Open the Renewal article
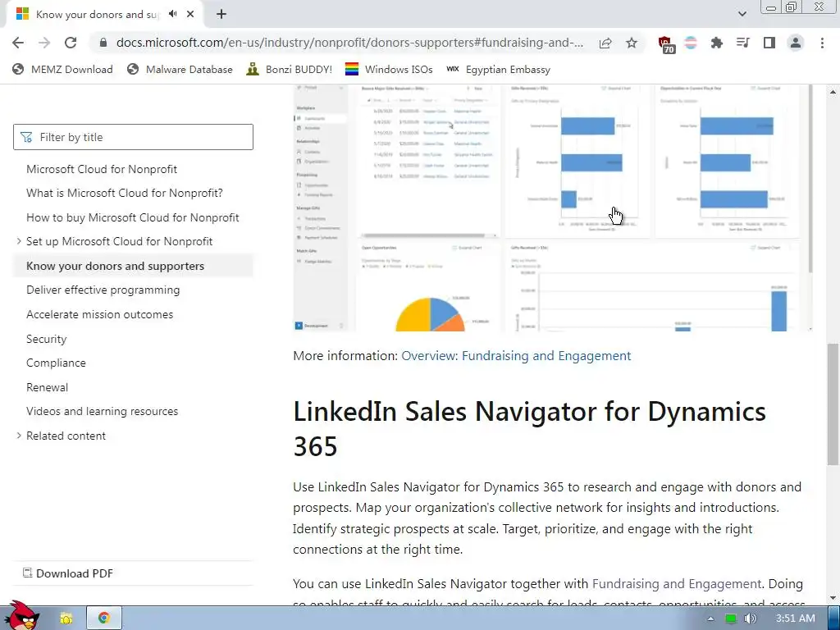The width and height of the screenshot is (840, 630). point(47,387)
